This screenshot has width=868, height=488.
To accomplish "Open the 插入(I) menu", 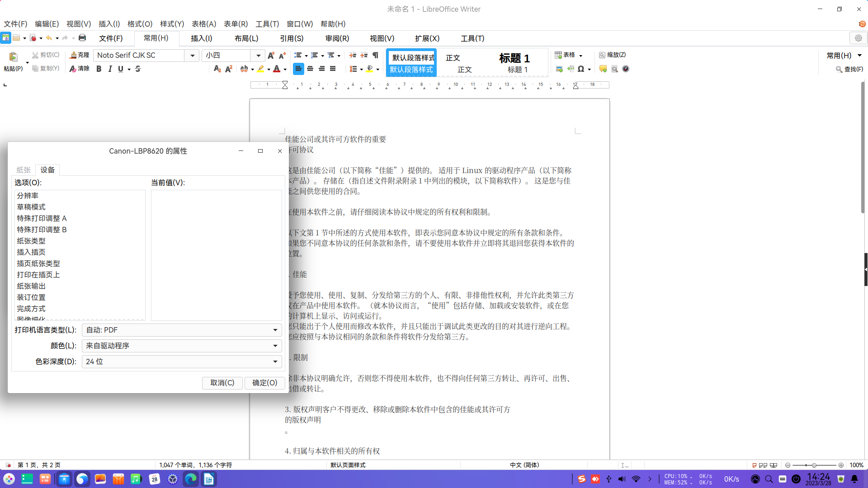I will click(x=109, y=24).
